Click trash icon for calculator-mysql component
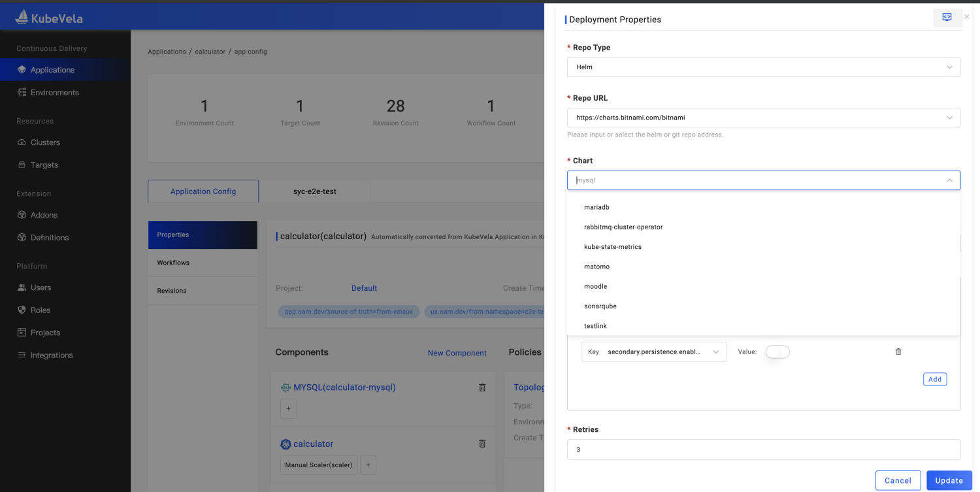 [482, 387]
